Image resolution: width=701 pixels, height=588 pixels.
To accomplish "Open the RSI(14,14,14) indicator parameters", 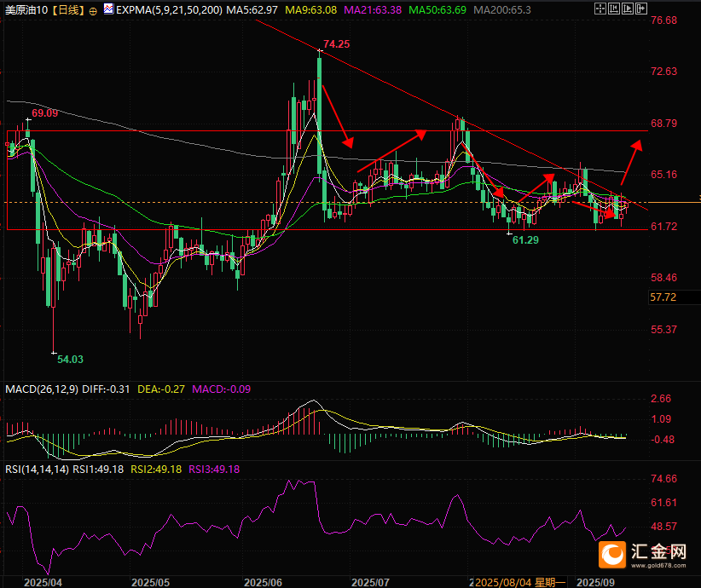I will (x=36, y=469).
